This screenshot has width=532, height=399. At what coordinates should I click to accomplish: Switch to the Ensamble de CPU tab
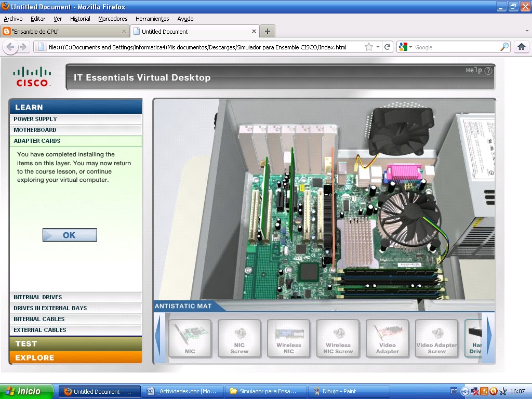pyautogui.click(x=62, y=31)
